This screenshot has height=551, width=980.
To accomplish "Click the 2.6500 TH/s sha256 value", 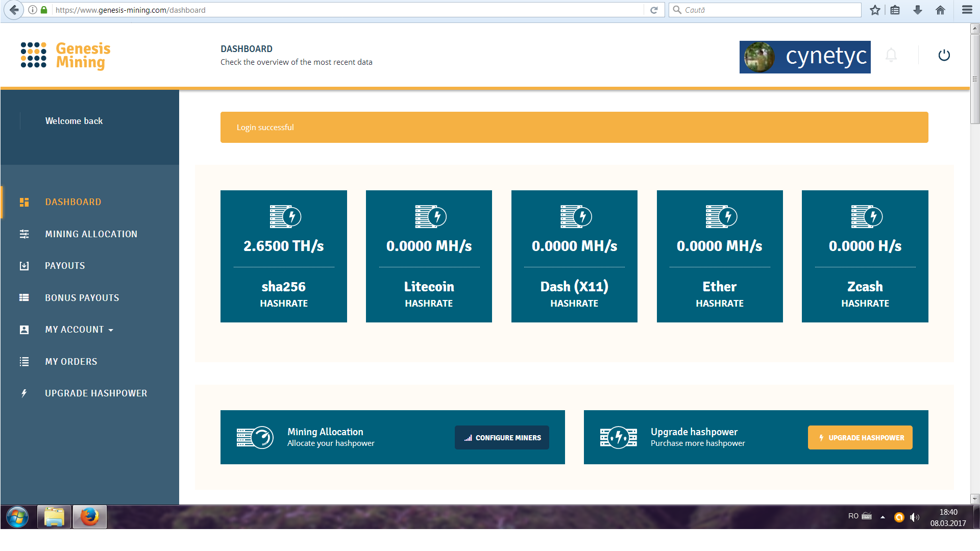I will click(284, 246).
